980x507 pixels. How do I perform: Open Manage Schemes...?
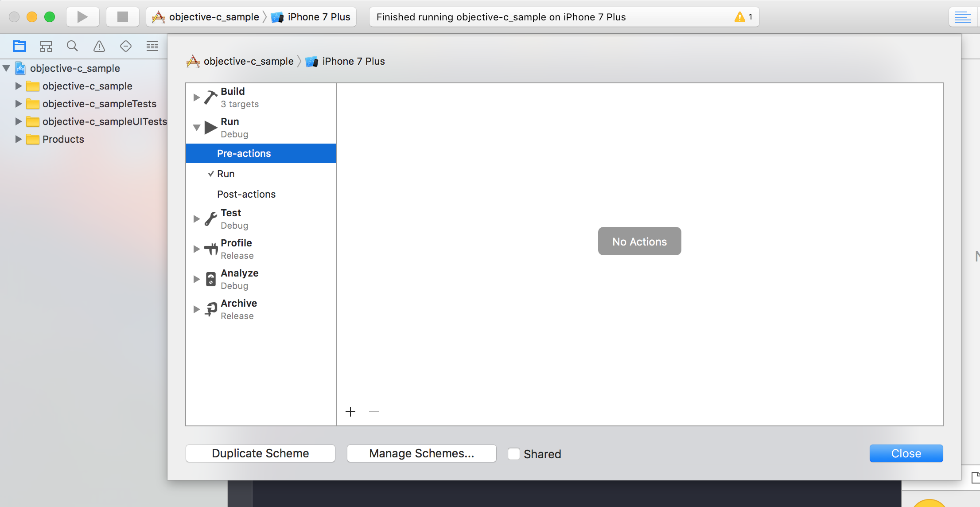[x=422, y=453]
